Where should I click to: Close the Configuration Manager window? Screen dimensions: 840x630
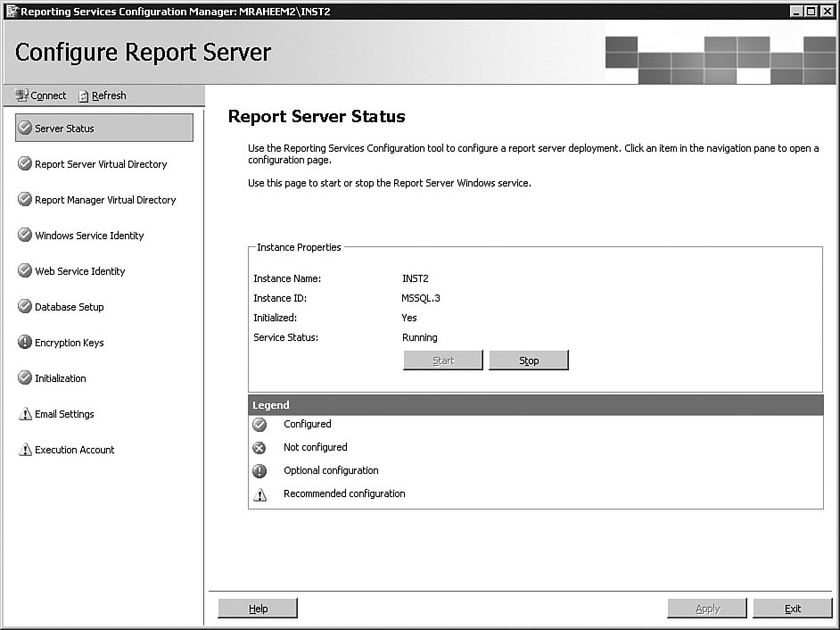coord(827,12)
